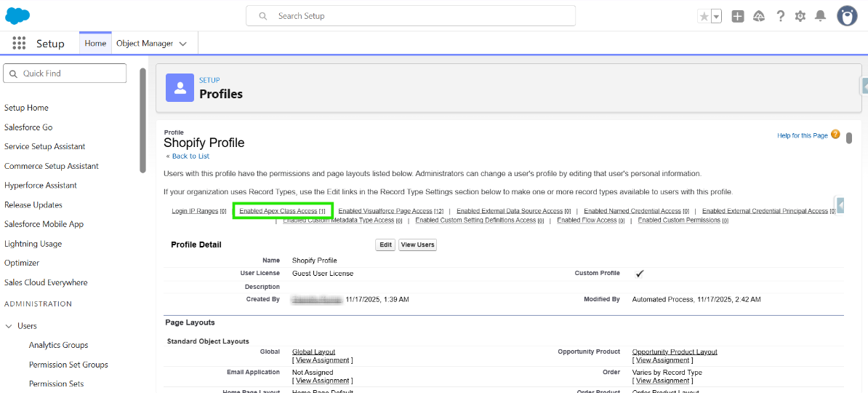Click the favorites star icon
The height and width of the screenshot is (393, 868).
(703, 16)
